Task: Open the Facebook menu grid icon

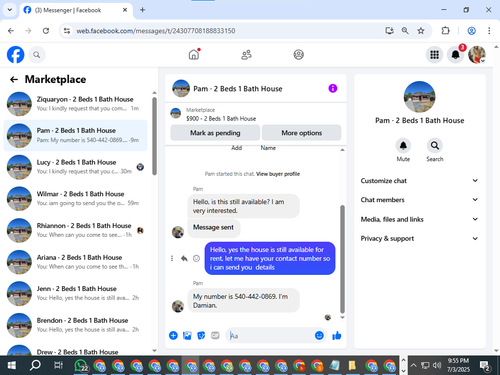Action: coord(434,55)
